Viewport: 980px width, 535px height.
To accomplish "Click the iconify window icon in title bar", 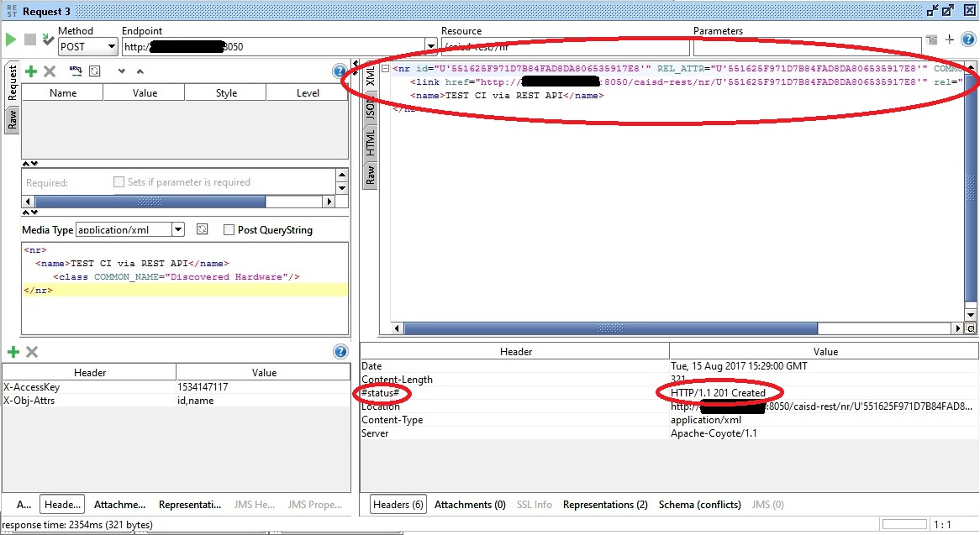I will tap(933, 11).
